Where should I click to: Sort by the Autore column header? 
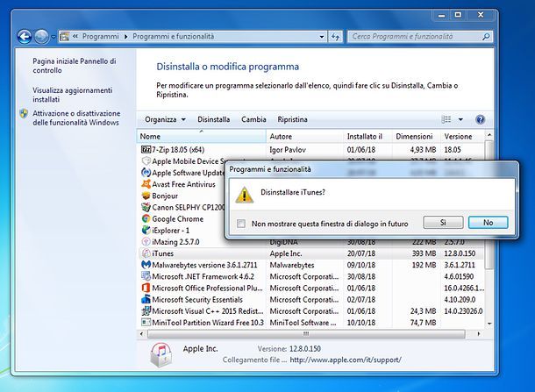(304, 136)
